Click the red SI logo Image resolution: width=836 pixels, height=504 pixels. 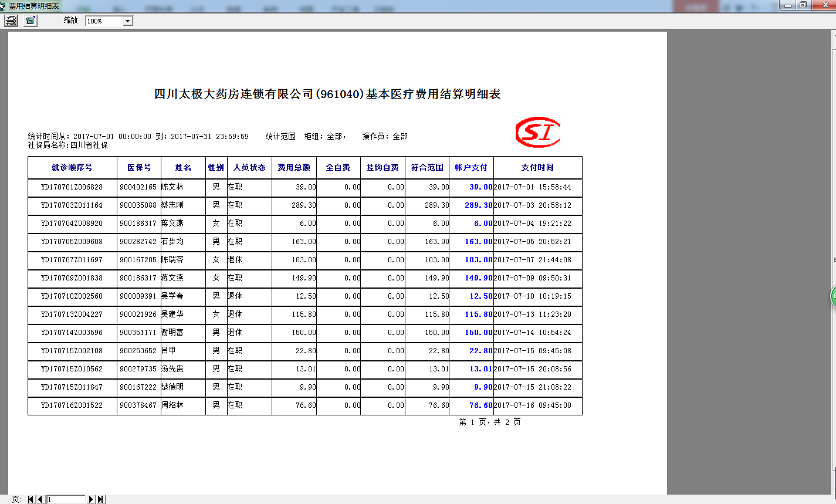pos(537,132)
